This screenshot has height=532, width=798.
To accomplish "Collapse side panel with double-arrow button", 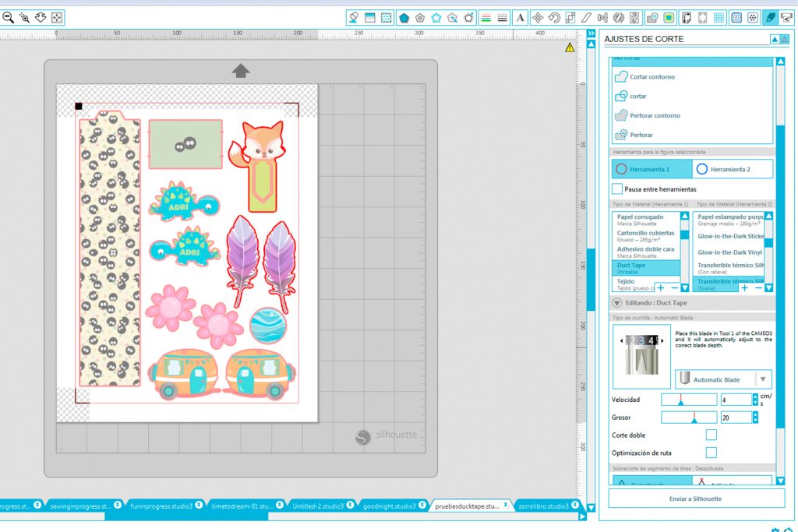I will [591, 33].
